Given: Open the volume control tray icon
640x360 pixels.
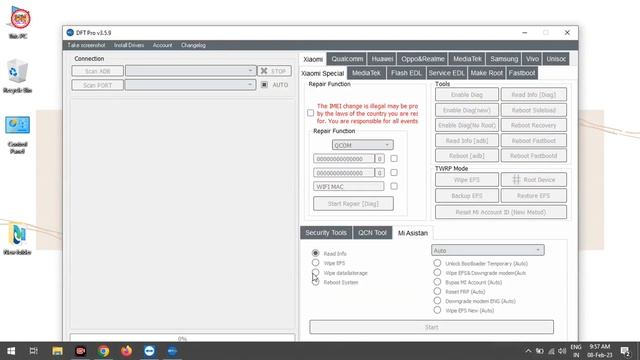Looking at the screenshot, I should coord(562,351).
